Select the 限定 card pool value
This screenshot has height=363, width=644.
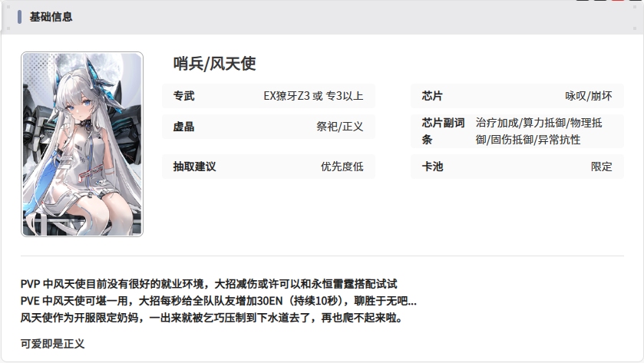601,167
